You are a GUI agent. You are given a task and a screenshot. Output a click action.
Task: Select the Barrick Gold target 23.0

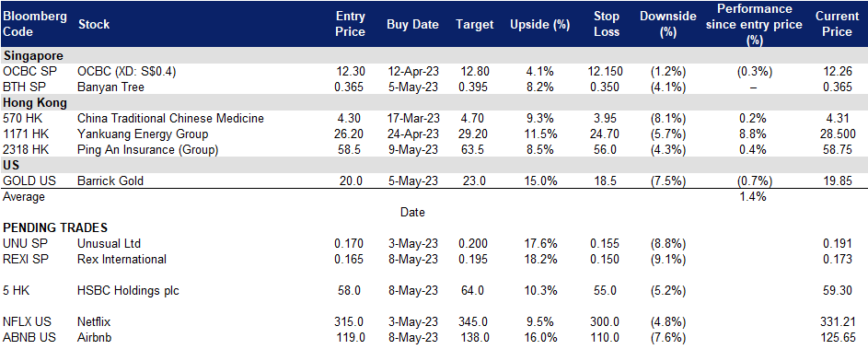(x=474, y=180)
